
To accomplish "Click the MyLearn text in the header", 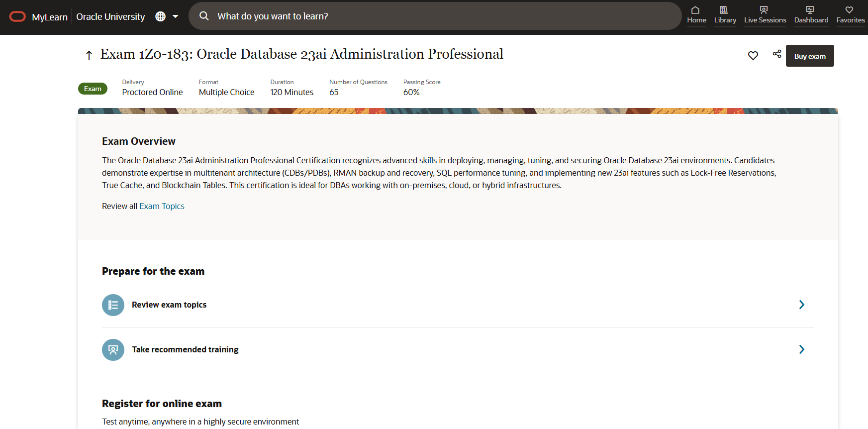I will coord(50,17).
